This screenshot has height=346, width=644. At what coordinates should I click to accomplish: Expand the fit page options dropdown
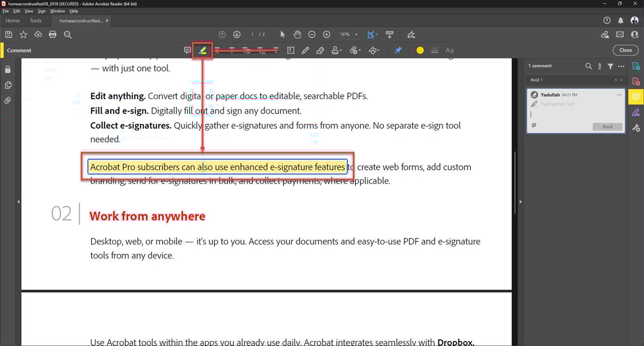pyautogui.click(x=377, y=35)
